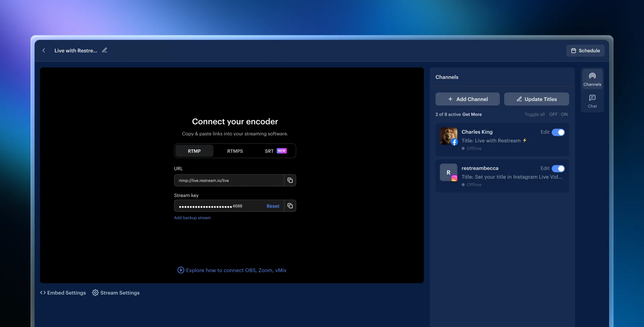The height and width of the screenshot is (327, 644).
Task: Click the Instagram badge on restreambecca's avatar
Action: [455, 178]
